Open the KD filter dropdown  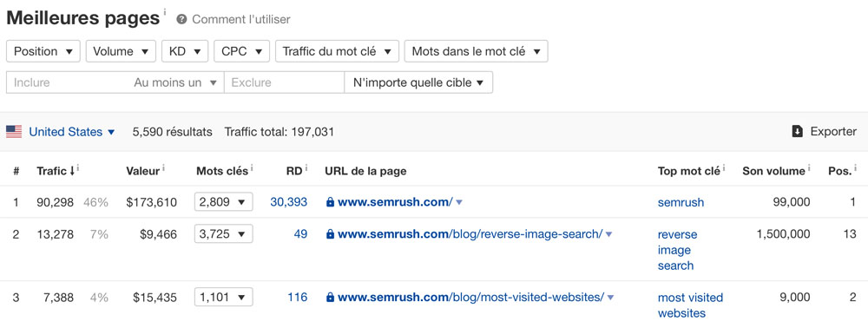pos(185,51)
